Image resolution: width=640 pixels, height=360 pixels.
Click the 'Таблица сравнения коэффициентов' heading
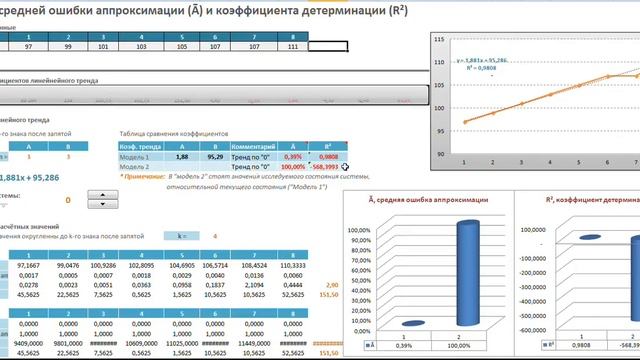click(173, 134)
